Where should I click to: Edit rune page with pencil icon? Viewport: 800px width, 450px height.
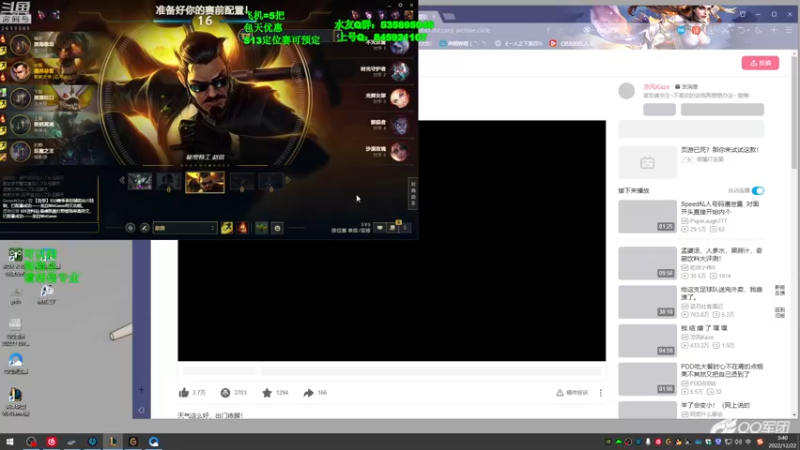[144, 228]
